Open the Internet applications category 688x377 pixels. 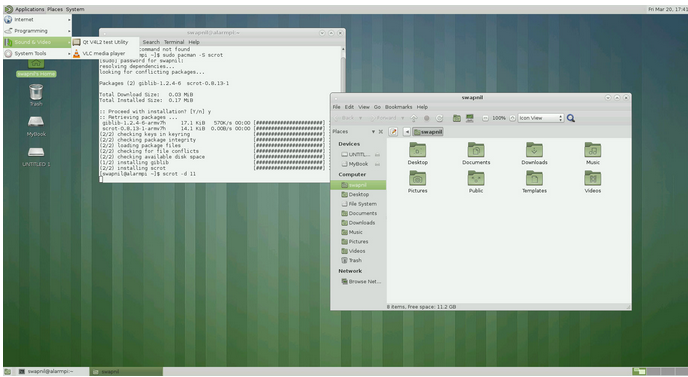[37, 19]
